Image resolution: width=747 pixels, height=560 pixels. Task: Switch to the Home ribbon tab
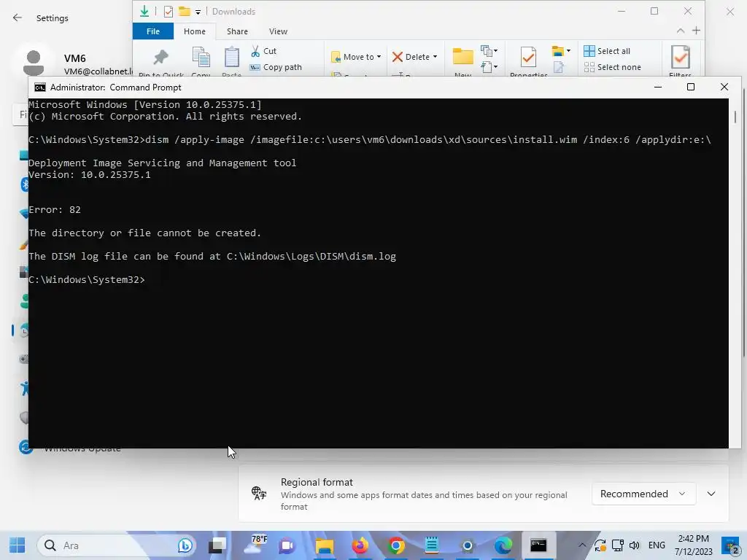click(x=194, y=31)
